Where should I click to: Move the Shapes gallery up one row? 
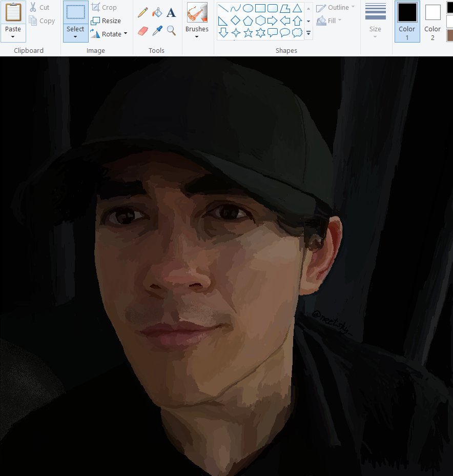click(x=308, y=9)
